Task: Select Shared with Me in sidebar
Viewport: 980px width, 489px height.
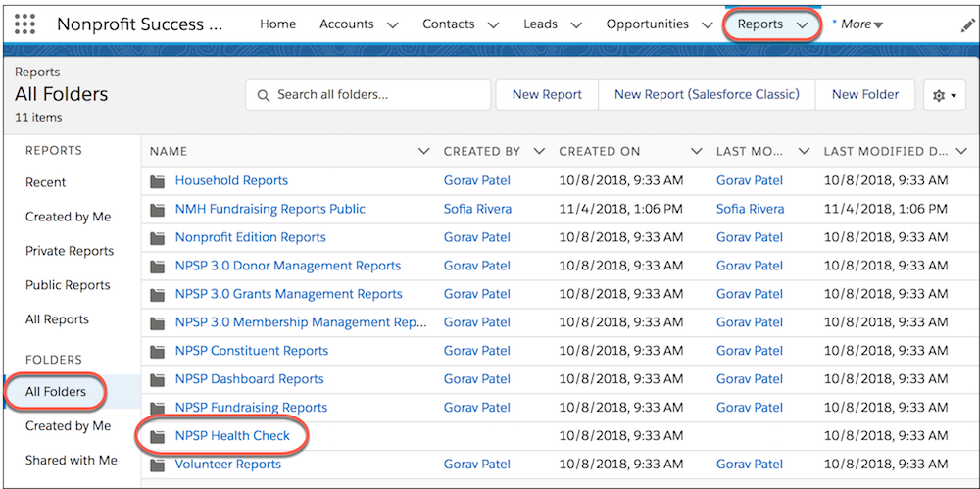Action: tap(72, 461)
